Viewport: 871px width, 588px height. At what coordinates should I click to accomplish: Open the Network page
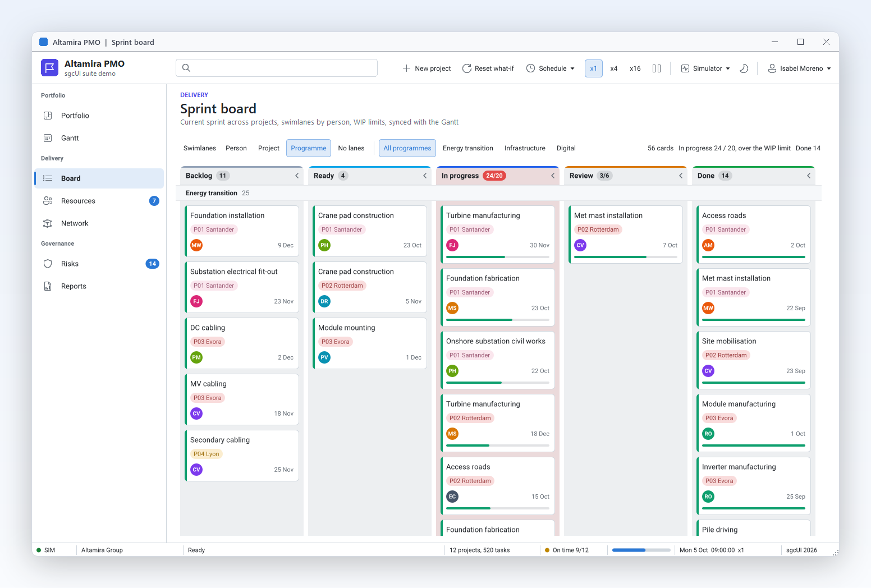coord(99,223)
